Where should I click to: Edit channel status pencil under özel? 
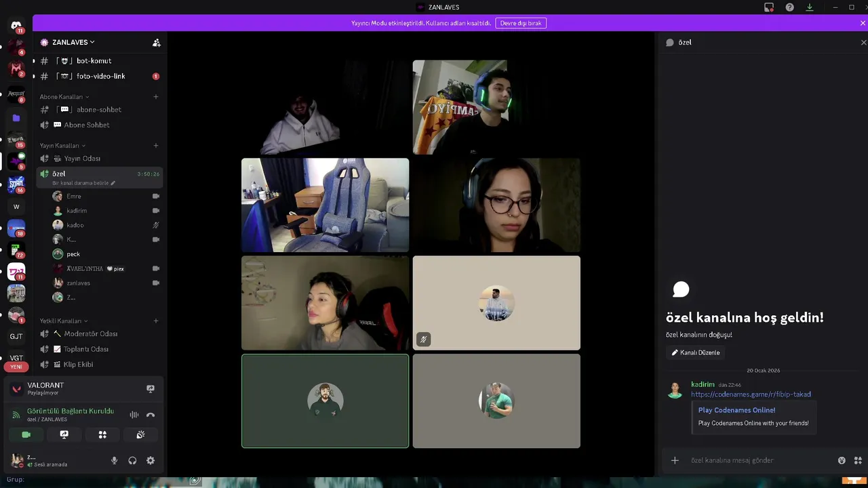[x=113, y=183]
